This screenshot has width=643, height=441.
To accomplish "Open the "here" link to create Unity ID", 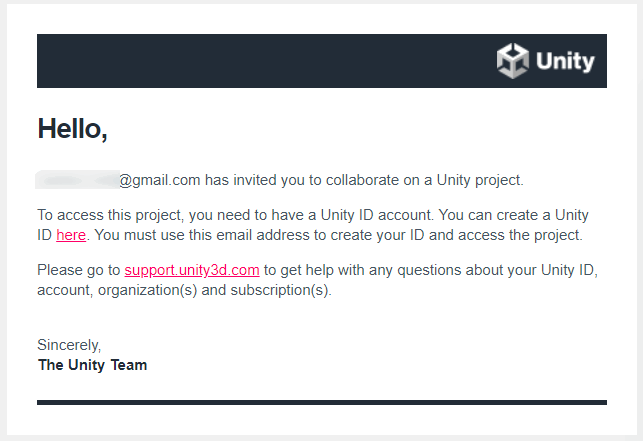I will pyautogui.click(x=71, y=235).
